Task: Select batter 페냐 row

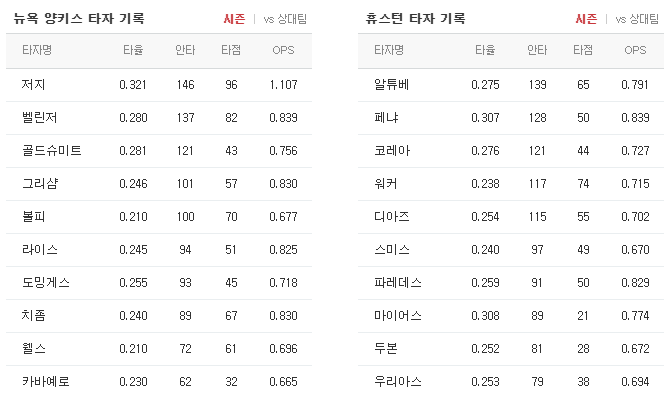Action: (511, 117)
